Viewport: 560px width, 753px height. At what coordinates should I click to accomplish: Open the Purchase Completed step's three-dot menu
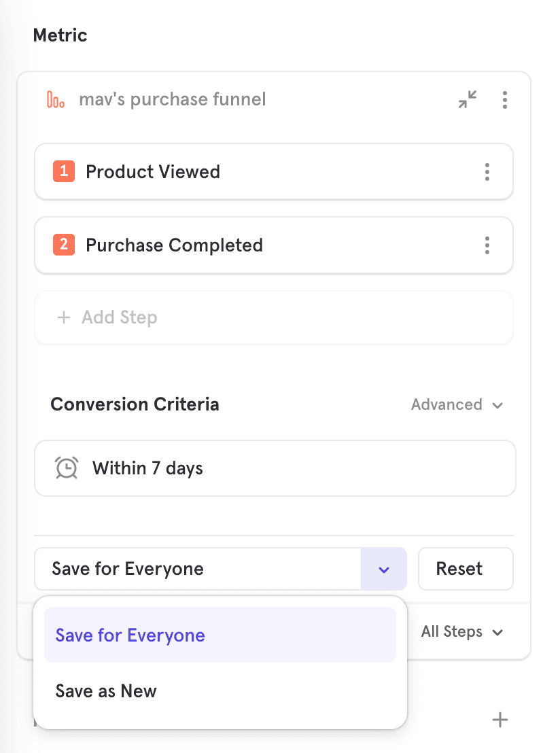click(x=487, y=245)
